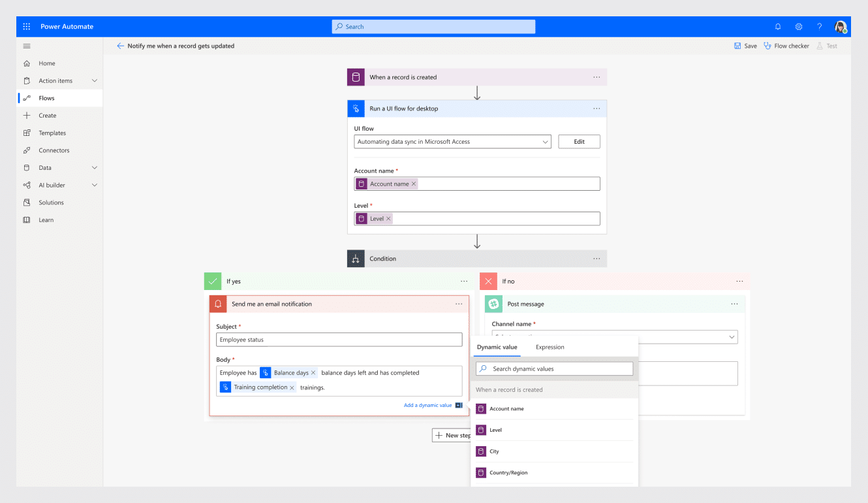Image resolution: width=868 pixels, height=503 pixels.
Task: Open the Channel name dropdown
Action: [x=615, y=337]
